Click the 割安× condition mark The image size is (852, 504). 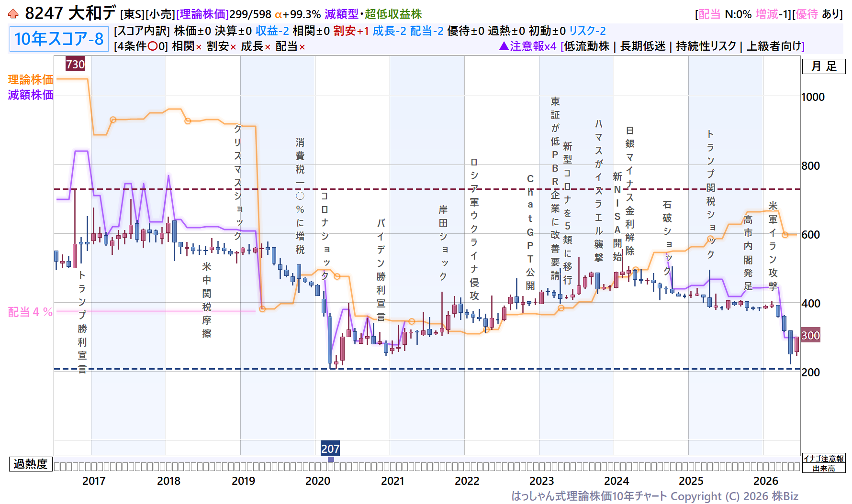pos(222,46)
